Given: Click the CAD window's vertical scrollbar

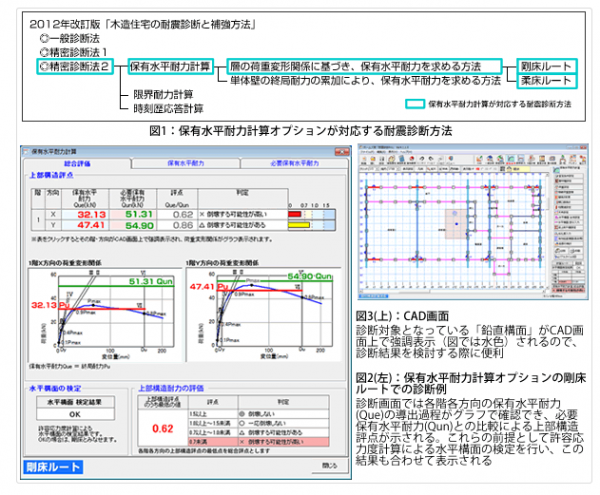Looking at the screenshot, I should click(x=547, y=230).
